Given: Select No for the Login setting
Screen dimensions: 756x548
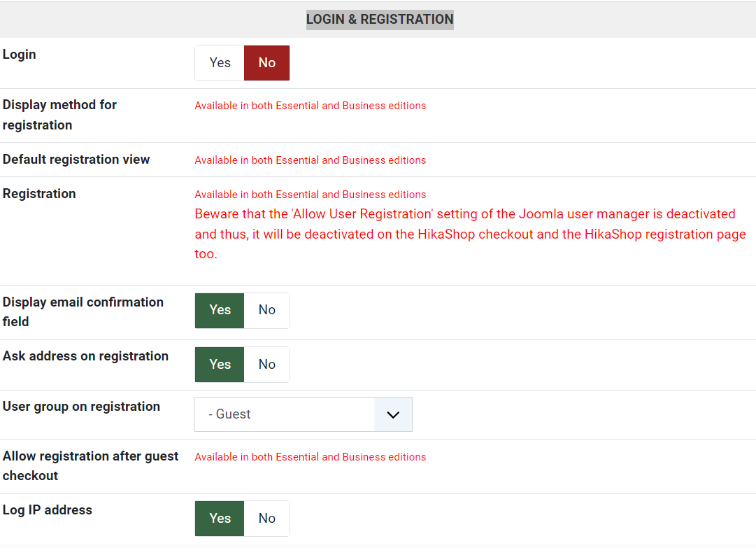Looking at the screenshot, I should [266, 63].
